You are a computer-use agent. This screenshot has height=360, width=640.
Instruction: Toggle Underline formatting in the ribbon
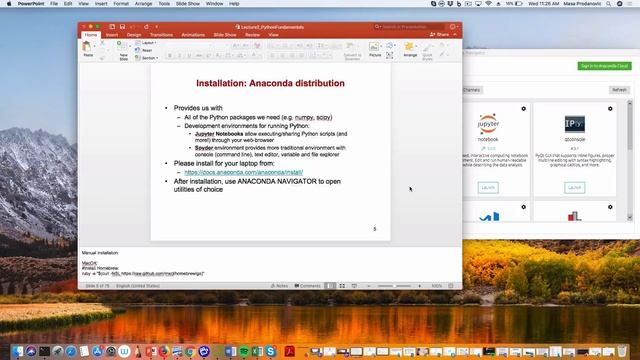coord(189,56)
